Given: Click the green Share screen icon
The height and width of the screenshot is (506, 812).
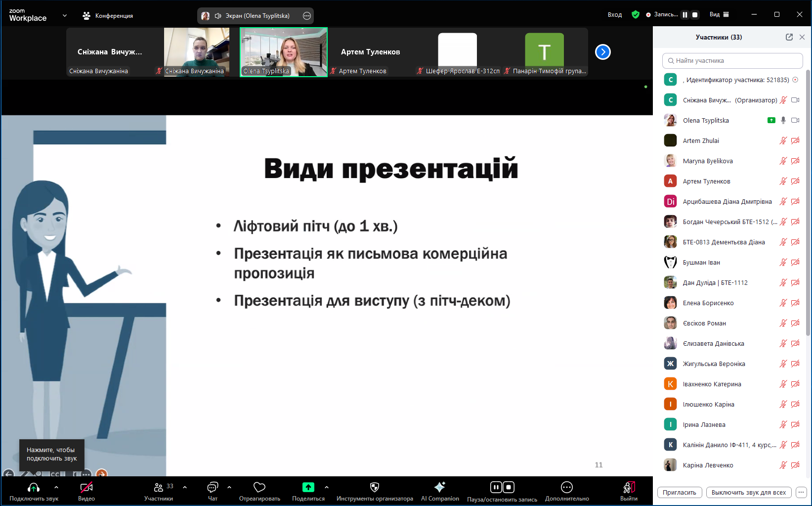Looking at the screenshot, I should [308, 488].
